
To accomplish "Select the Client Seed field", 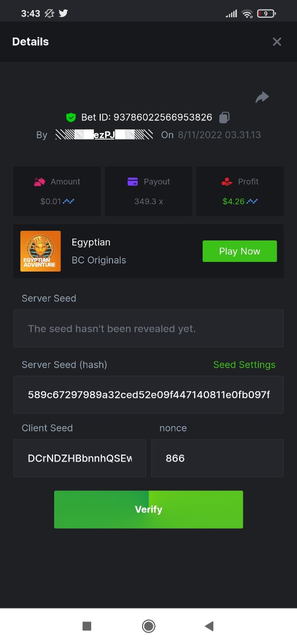I will [x=79, y=458].
